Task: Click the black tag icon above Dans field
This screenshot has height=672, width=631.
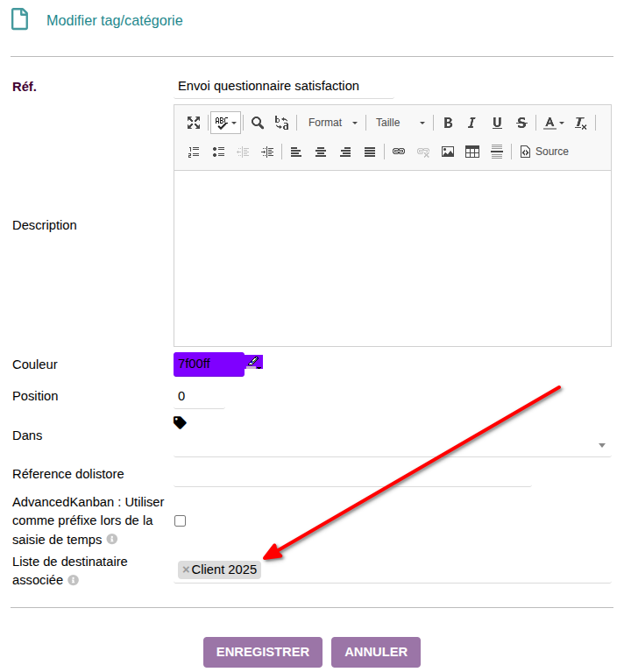Action: [180, 423]
